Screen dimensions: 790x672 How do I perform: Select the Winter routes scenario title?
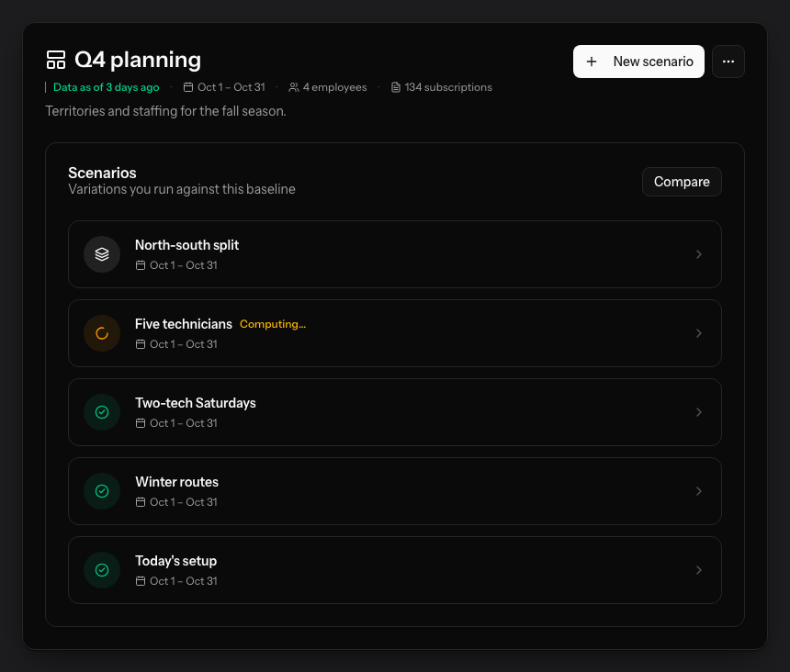click(x=177, y=482)
